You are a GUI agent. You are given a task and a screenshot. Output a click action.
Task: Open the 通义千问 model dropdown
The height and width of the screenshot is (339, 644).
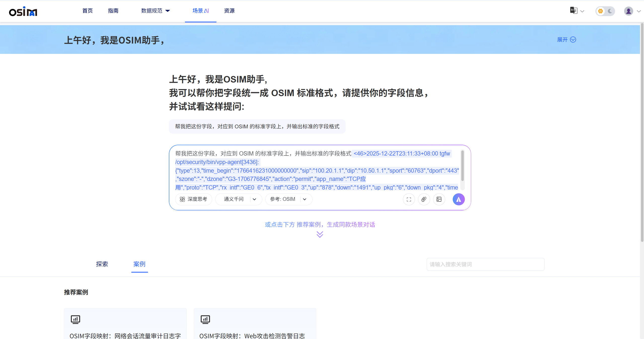pos(239,199)
